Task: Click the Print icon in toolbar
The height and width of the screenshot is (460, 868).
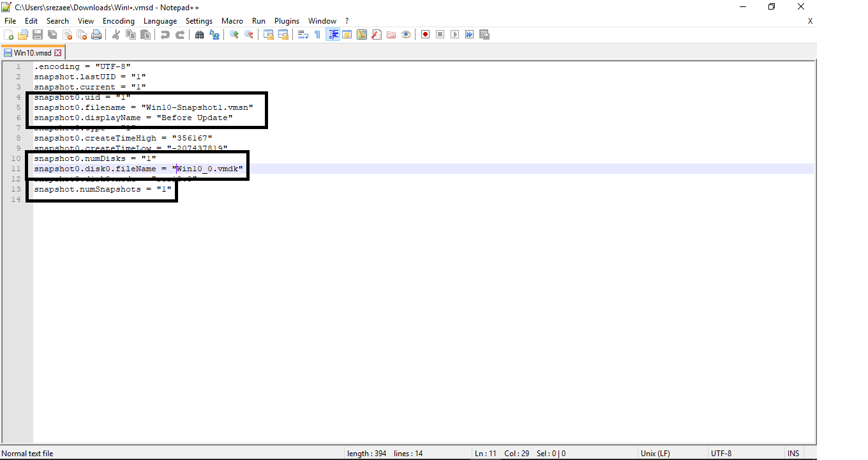Action: (x=96, y=34)
